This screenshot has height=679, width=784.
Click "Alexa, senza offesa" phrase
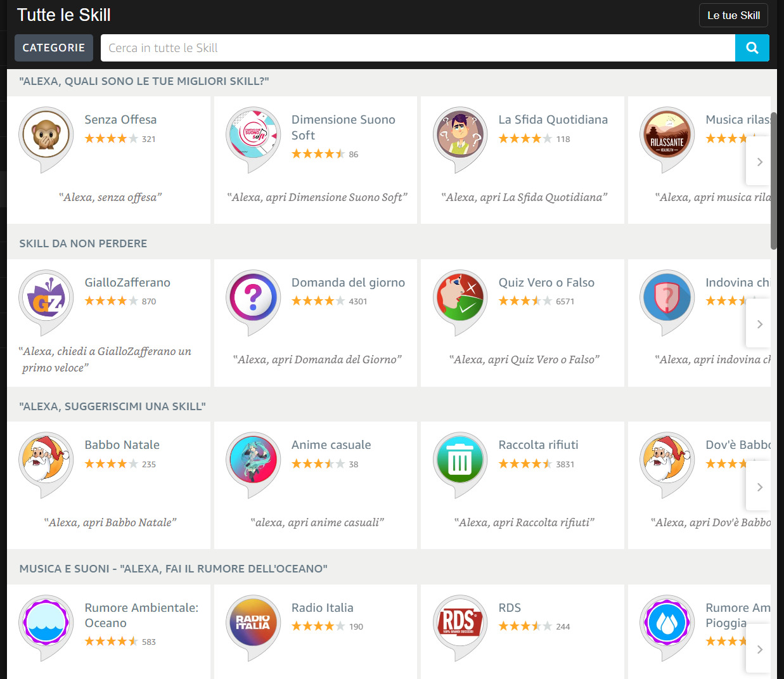pos(110,197)
